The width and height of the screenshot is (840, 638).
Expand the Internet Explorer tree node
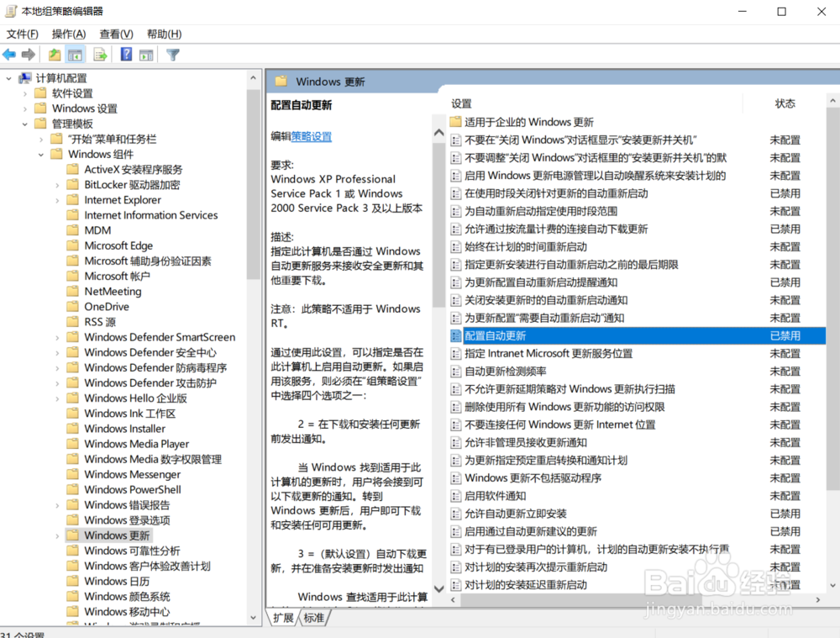(57, 200)
